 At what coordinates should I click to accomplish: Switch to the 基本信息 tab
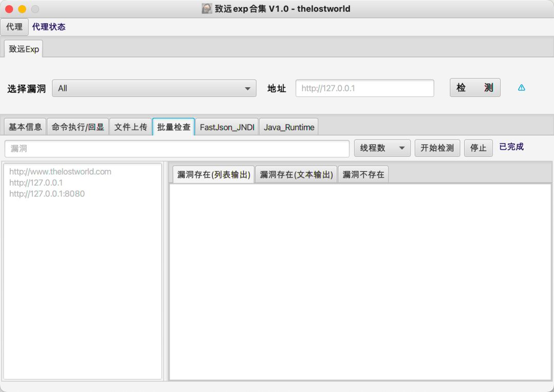[25, 127]
